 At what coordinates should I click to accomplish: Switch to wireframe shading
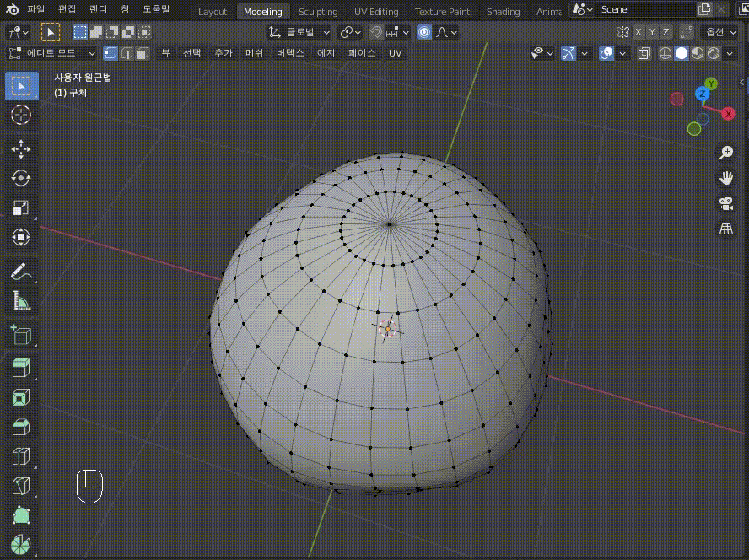[665, 53]
